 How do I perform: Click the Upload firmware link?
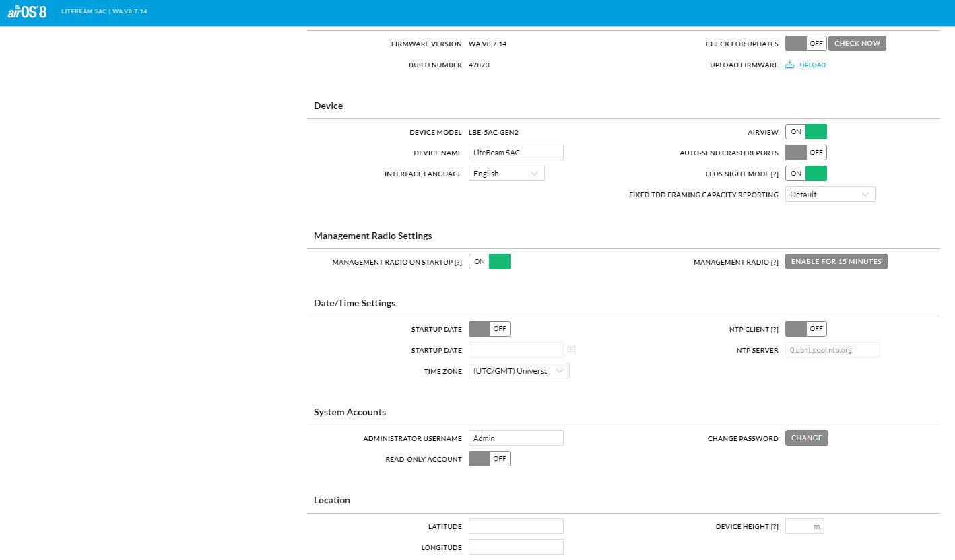click(812, 65)
